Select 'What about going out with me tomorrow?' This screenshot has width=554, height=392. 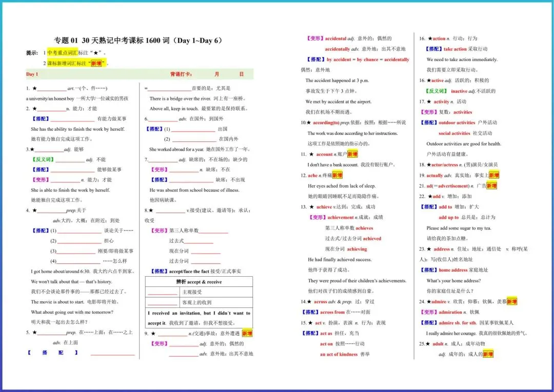click(x=72, y=312)
